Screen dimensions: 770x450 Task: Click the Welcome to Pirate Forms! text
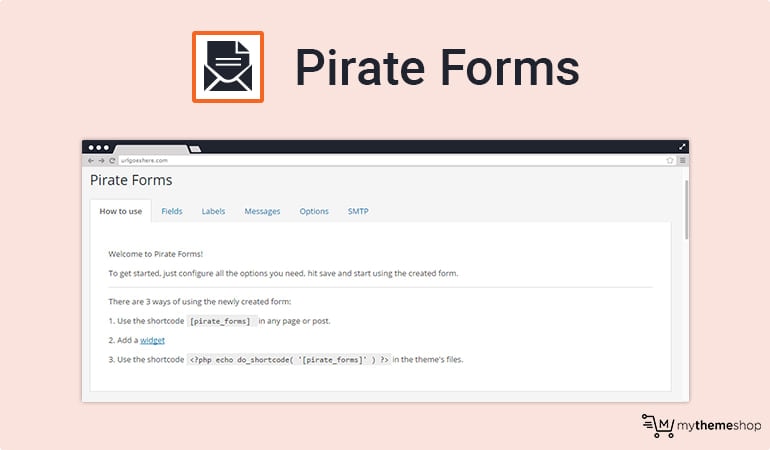[x=156, y=254]
